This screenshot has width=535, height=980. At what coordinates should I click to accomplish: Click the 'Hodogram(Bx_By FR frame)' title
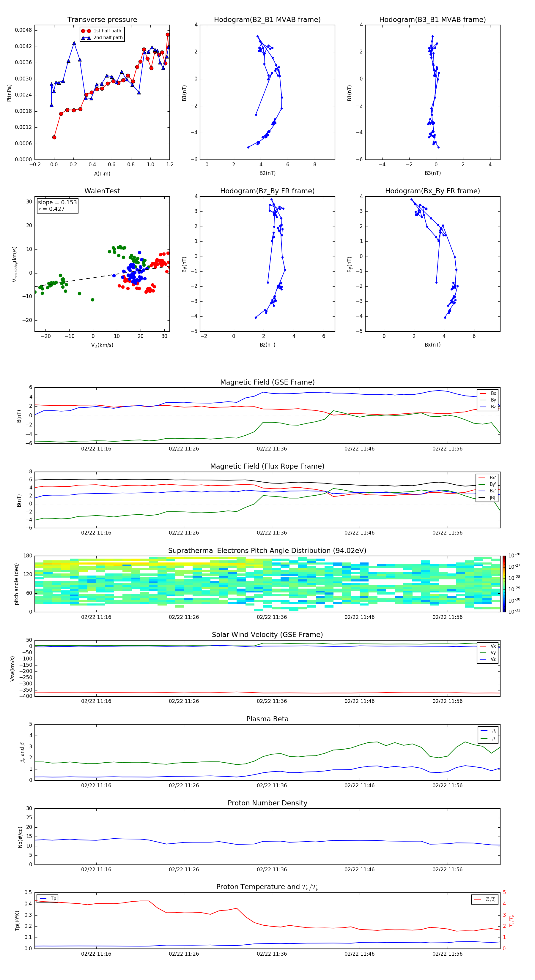coord(432,191)
